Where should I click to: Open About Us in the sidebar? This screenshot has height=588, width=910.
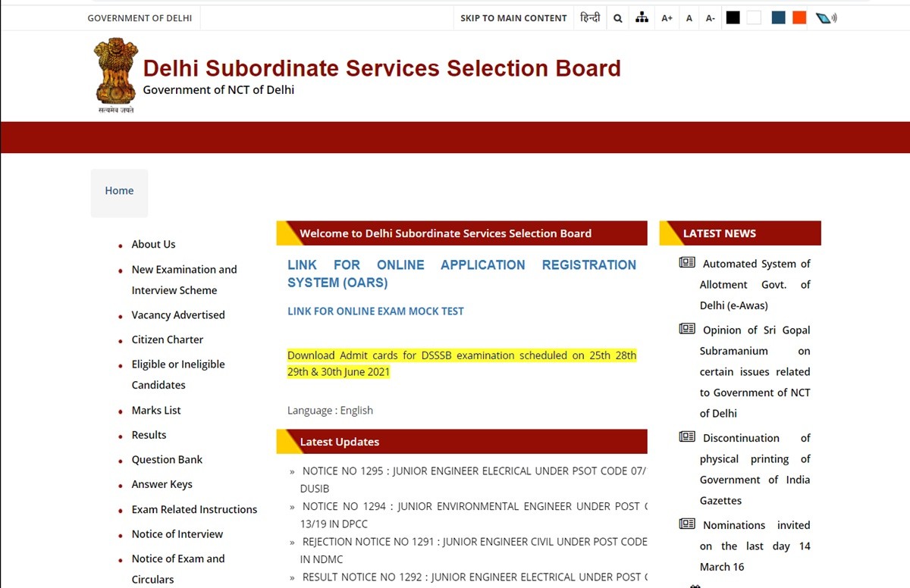coord(153,244)
